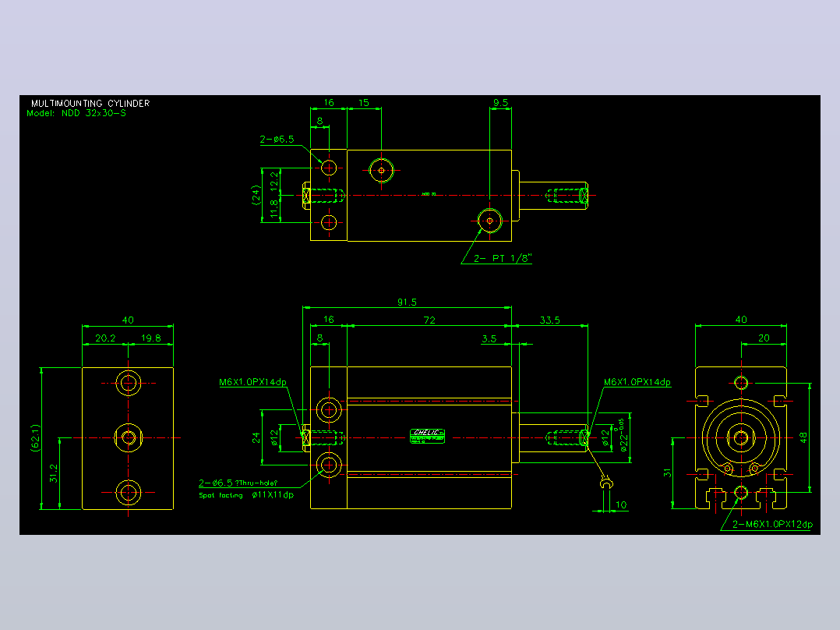Image resolution: width=840 pixels, height=630 pixels.
Task: Click the 10 wrench flat dimension
Action: 621,504
